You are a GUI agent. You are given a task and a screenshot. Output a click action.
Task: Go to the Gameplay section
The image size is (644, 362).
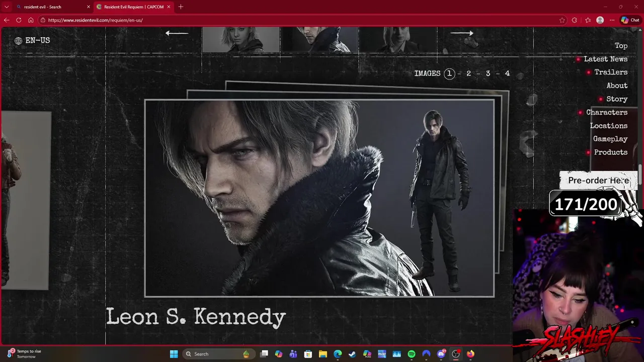pyautogui.click(x=610, y=139)
